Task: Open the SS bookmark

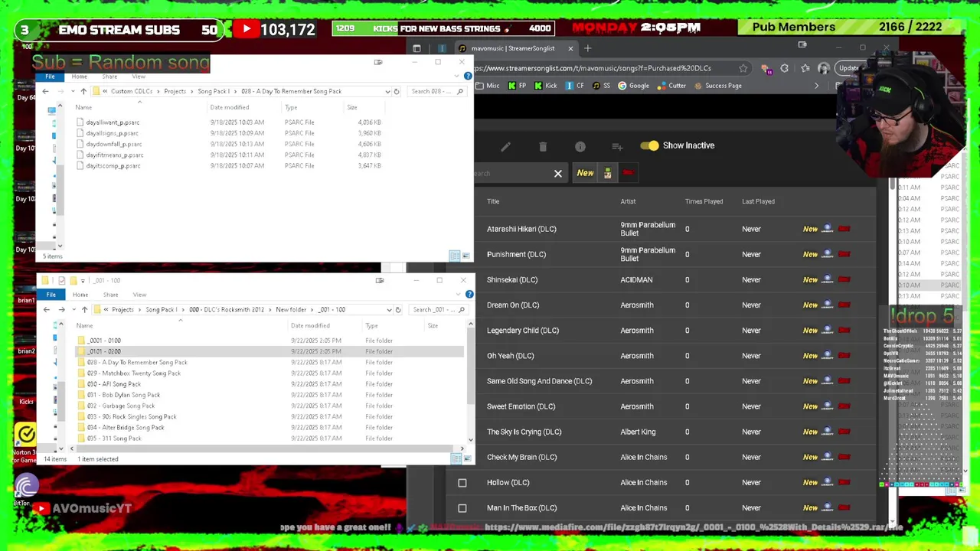Action: pos(602,86)
